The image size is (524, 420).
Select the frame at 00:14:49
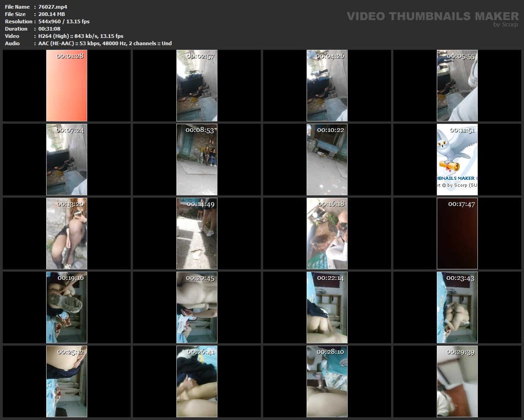pyautogui.click(x=197, y=233)
